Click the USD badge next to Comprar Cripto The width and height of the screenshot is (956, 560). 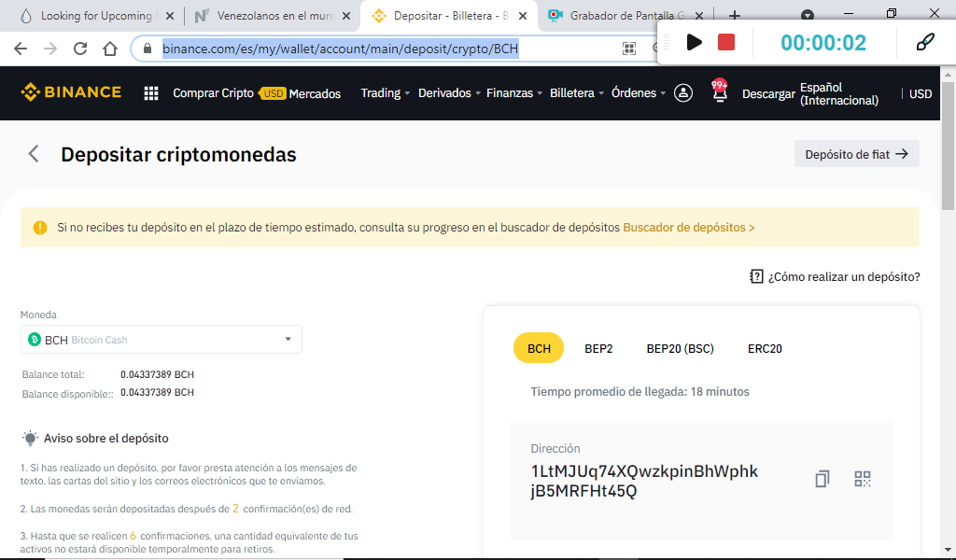(273, 93)
